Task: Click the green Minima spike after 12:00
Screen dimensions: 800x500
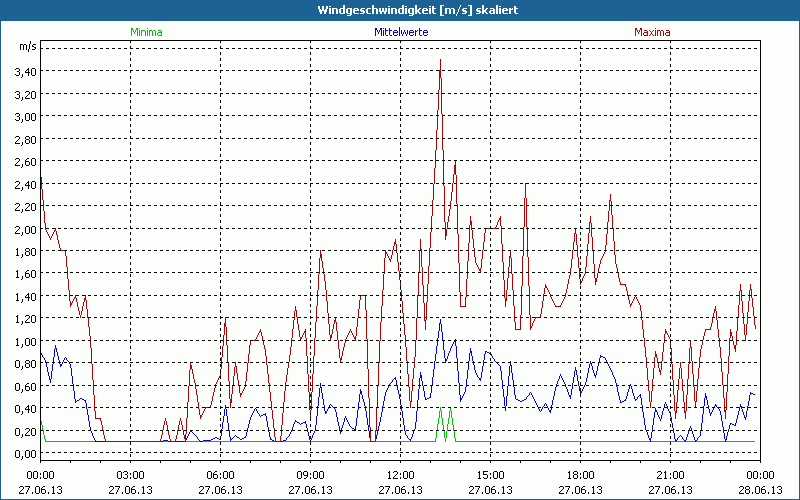Action: [x=440, y=409]
